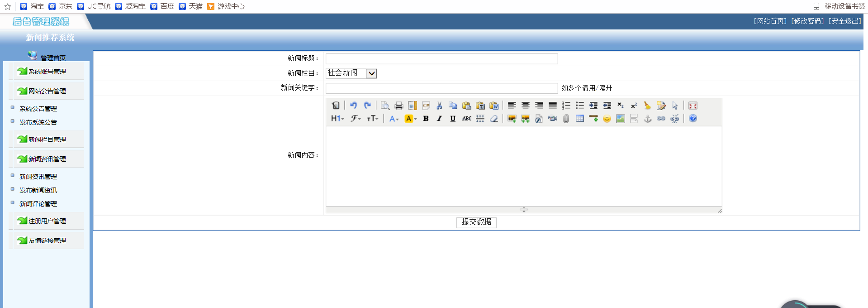This screenshot has width=868, height=308.
Task: Collapse 新闻资讯管理 section header
Action: point(47,159)
